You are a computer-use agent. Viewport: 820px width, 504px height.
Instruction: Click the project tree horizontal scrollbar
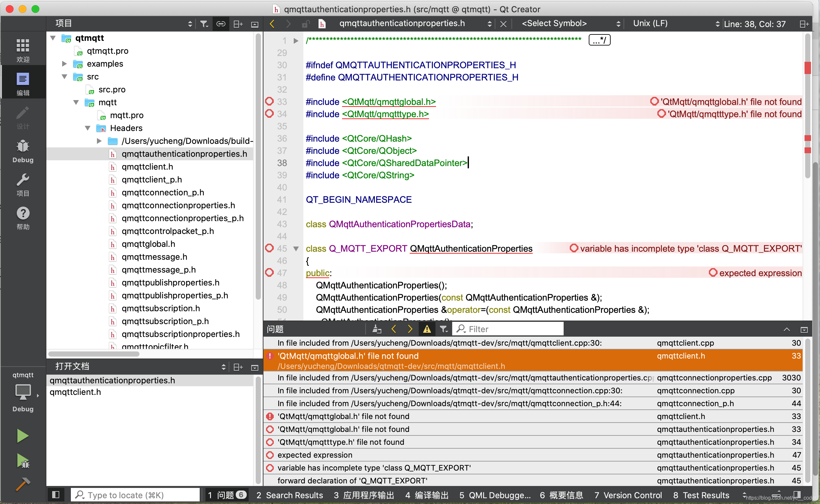point(94,354)
